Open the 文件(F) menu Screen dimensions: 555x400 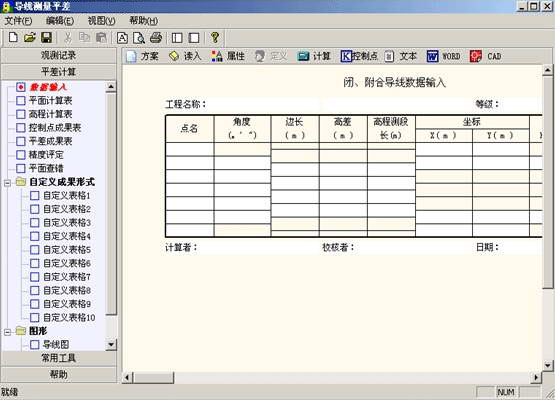pos(18,21)
